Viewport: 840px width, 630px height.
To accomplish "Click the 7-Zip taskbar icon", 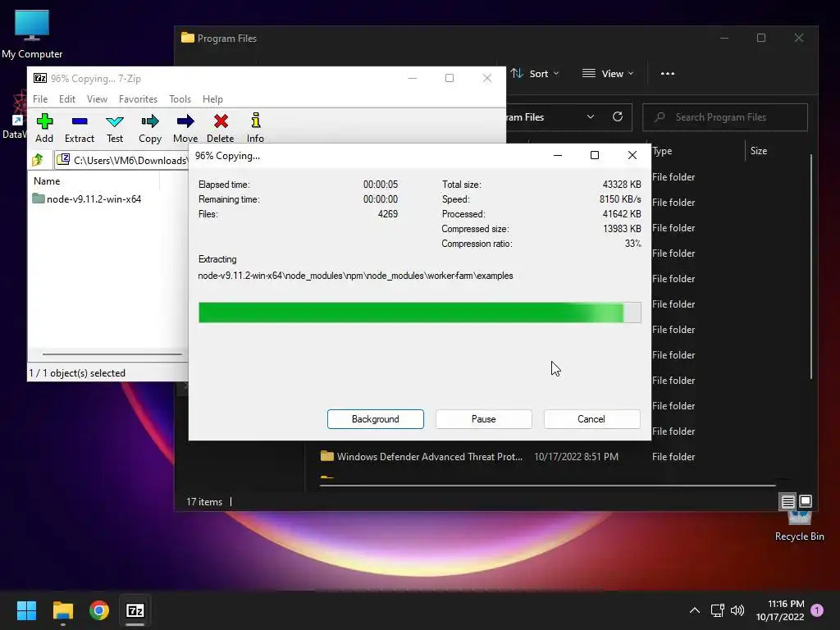I will pyautogui.click(x=135, y=610).
